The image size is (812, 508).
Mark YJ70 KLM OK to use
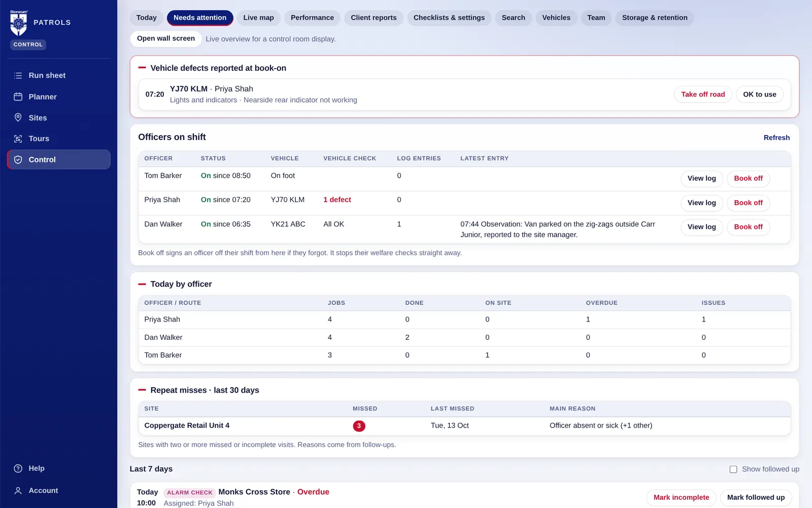tap(760, 94)
